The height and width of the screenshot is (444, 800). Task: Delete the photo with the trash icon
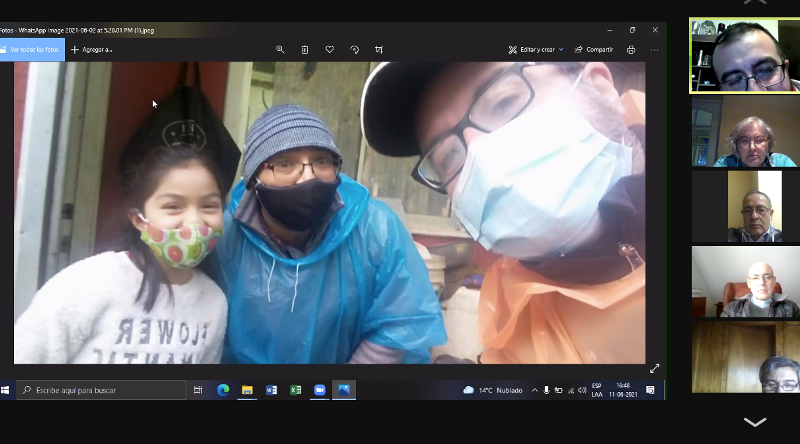305,49
